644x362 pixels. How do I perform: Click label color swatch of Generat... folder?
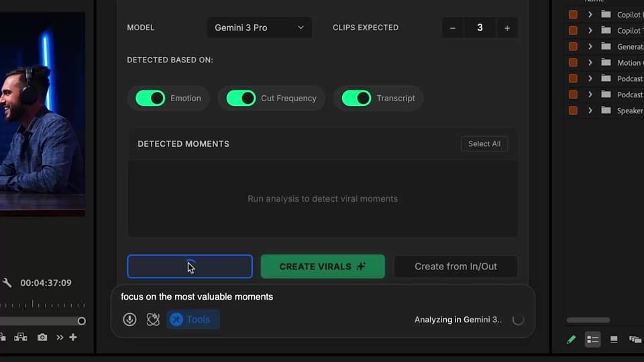(573, 46)
